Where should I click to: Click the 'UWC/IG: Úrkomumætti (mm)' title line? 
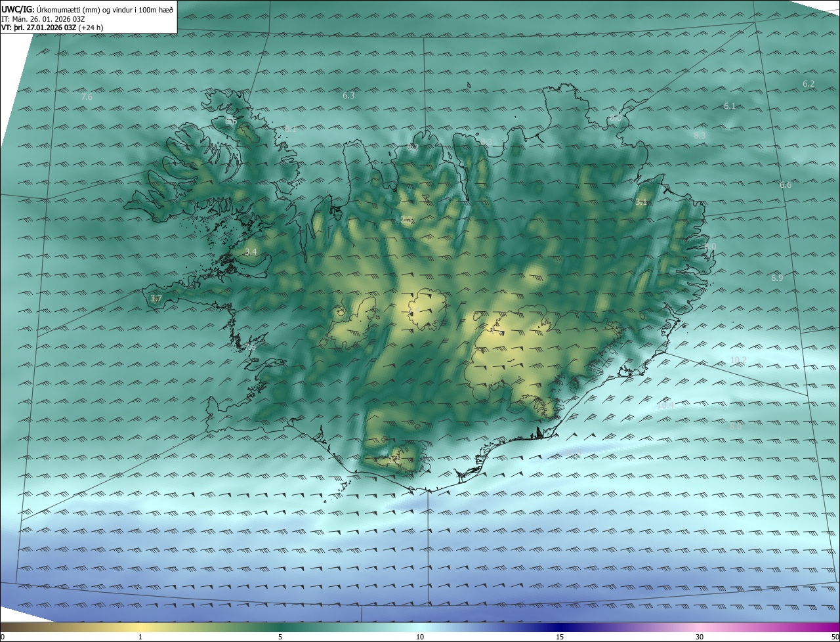pos(87,9)
